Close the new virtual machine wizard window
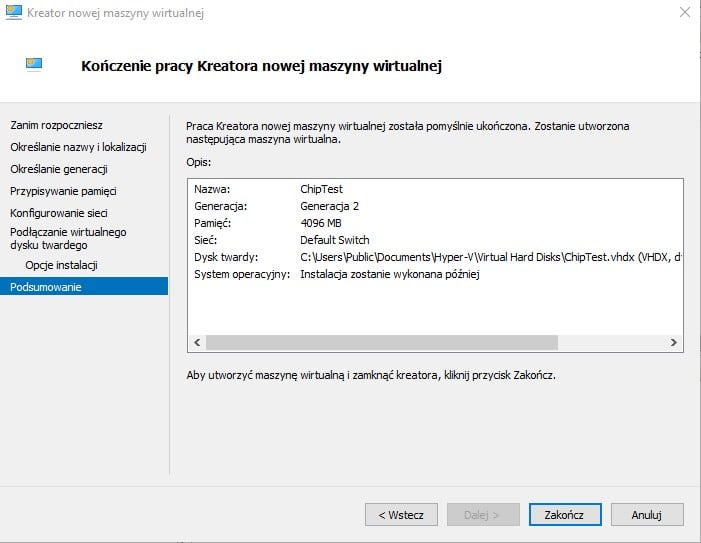 pos(682,13)
